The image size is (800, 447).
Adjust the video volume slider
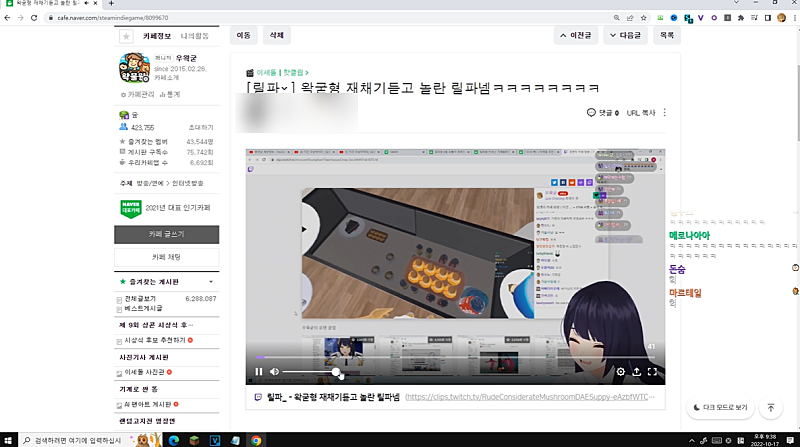309,372
